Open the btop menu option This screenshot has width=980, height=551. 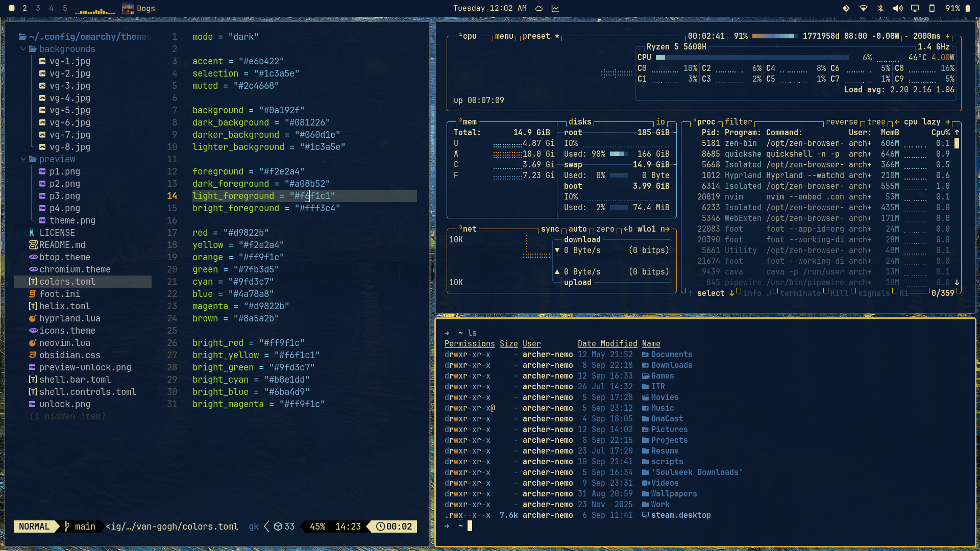[x=504, y=36]
